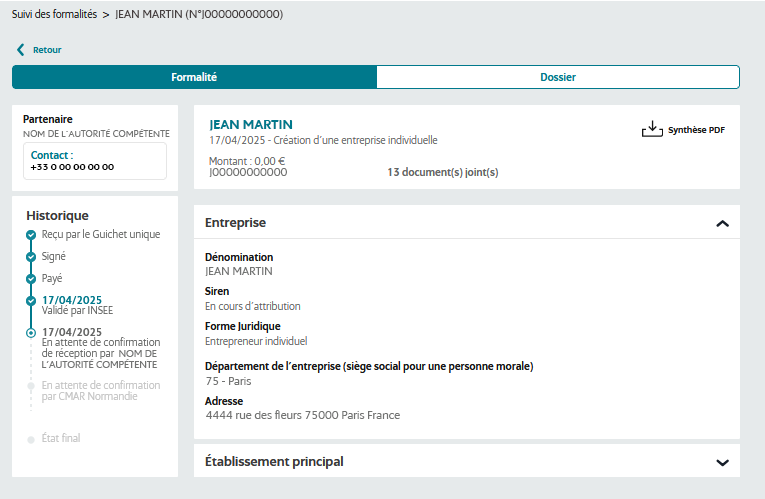Click the 'Validé par INSEE' checkmark icon
Viewport: 765px width, 499px height.
pyautogui.click(x=31, y=300)
